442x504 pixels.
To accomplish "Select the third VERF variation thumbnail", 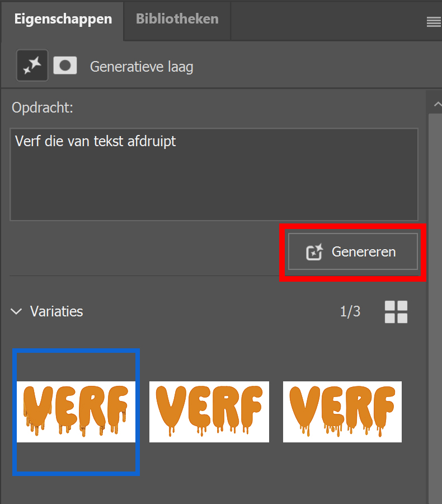I will pos(342,412).
